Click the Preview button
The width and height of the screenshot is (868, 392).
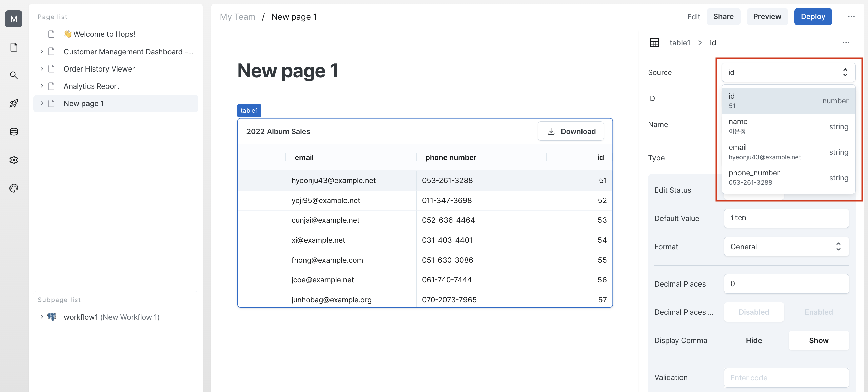[767, 17]
